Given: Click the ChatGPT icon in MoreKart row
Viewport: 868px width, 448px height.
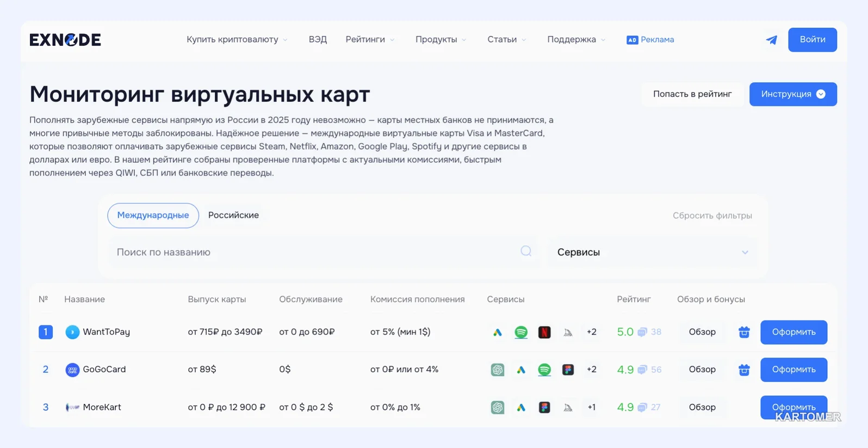Looking at the screenshot, I should tap(498, 407).
